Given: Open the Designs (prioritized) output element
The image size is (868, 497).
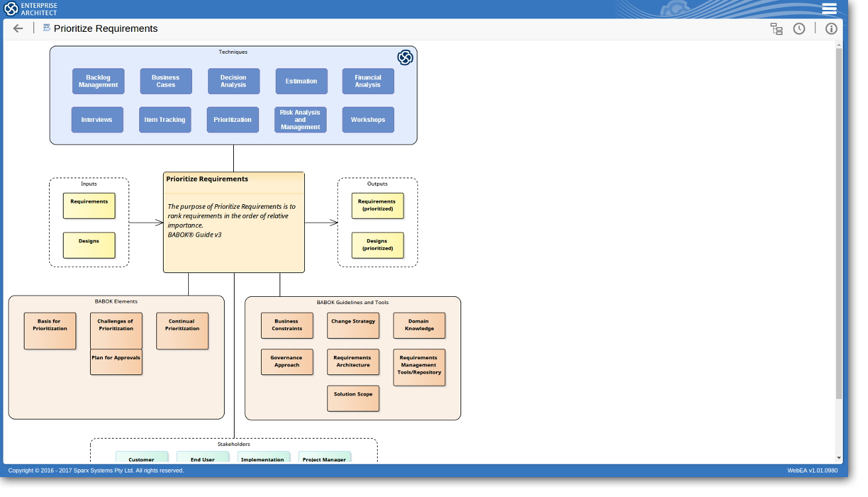Looking at the screenshot, I should click(x=377, y=245).
